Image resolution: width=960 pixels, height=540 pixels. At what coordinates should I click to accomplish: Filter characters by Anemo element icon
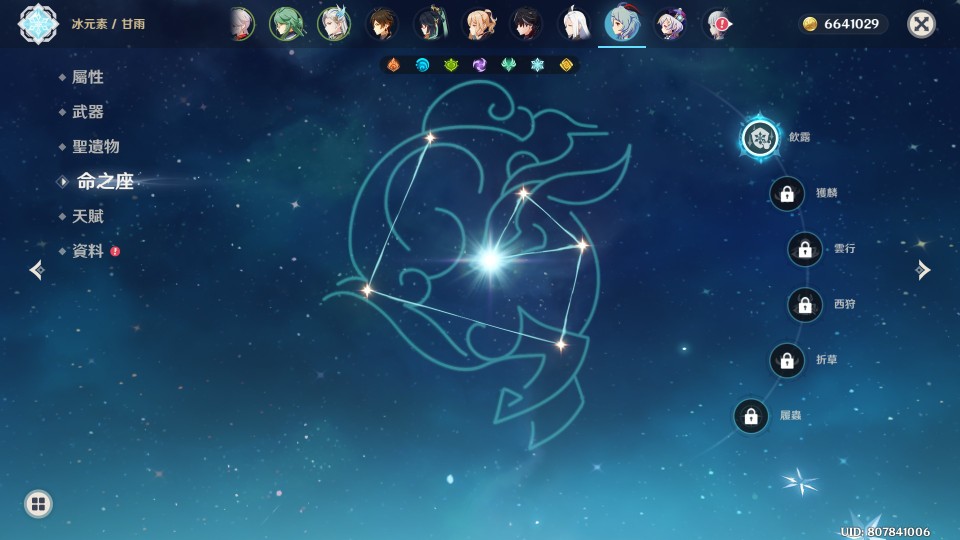pyautogui.click(x=508, y=64)
